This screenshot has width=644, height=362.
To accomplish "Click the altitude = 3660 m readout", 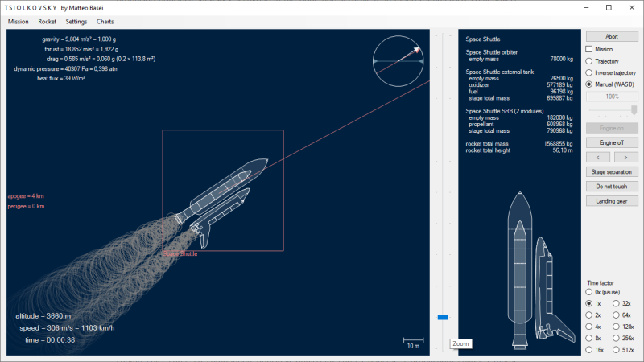I will pyautogui.click(x=43, y=316).
